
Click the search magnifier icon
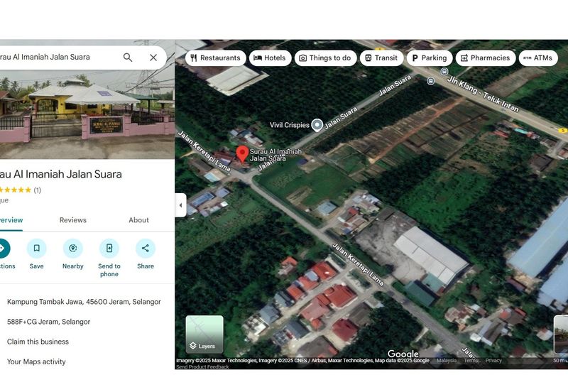(128, 58)
